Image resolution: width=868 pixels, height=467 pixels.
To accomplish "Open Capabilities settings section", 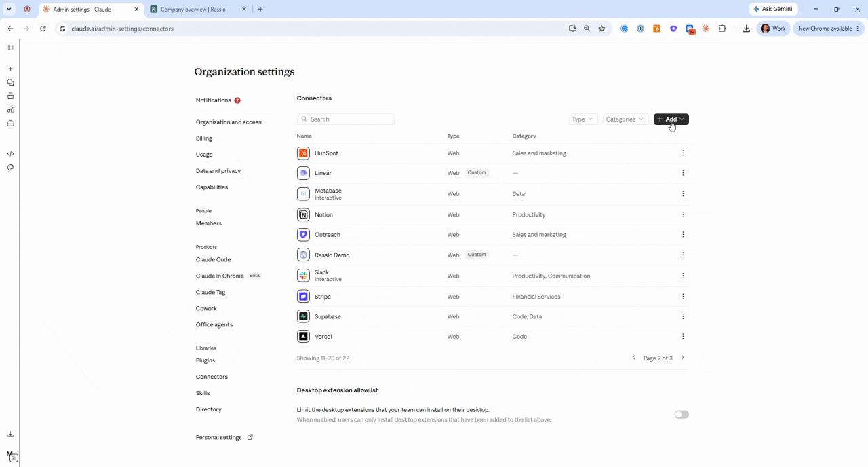I will click(x=212, y=187).
